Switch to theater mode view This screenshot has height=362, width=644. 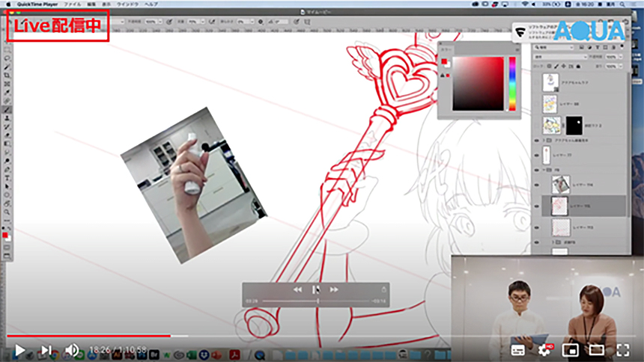(597, 349)
